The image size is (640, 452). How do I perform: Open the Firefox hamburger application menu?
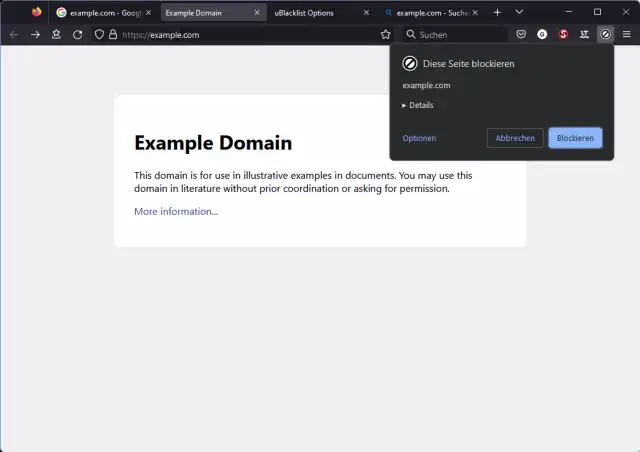coord(627,34)
